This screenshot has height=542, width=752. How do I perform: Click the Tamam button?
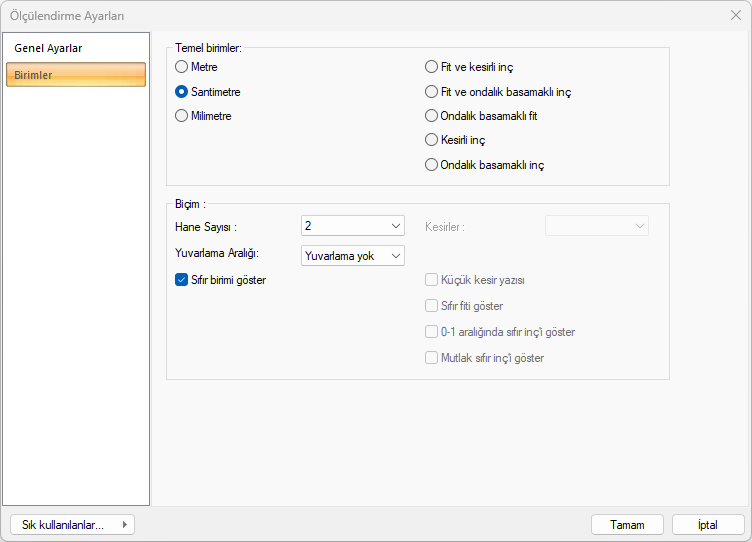(627, 524)
